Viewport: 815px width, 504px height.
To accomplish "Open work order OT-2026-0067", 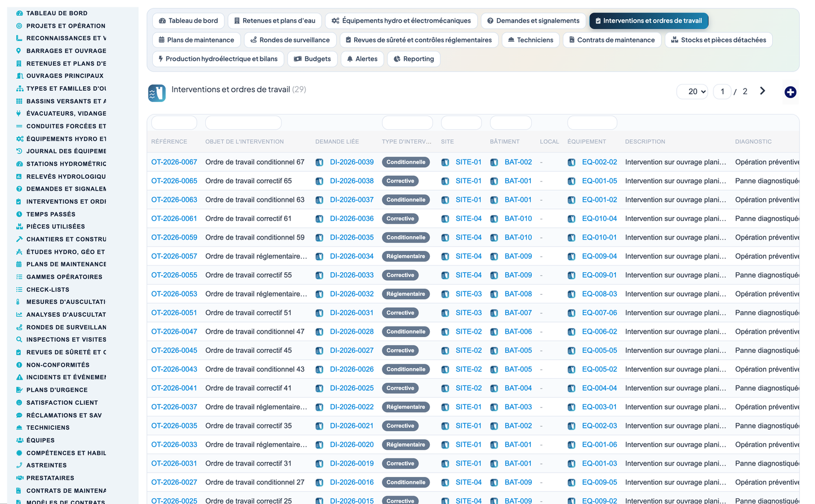I will pos(174,162).
